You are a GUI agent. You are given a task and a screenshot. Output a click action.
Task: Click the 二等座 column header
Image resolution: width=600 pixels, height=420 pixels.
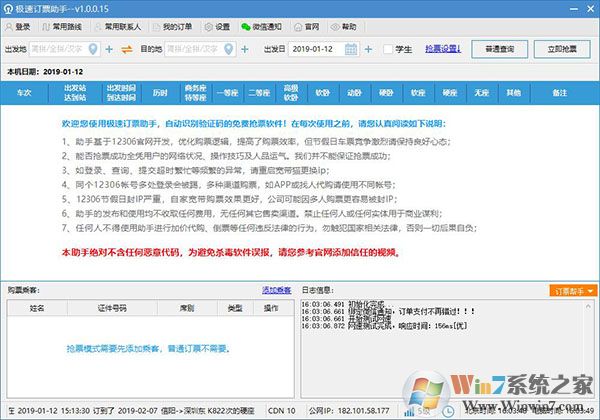(x=259, y=93)
